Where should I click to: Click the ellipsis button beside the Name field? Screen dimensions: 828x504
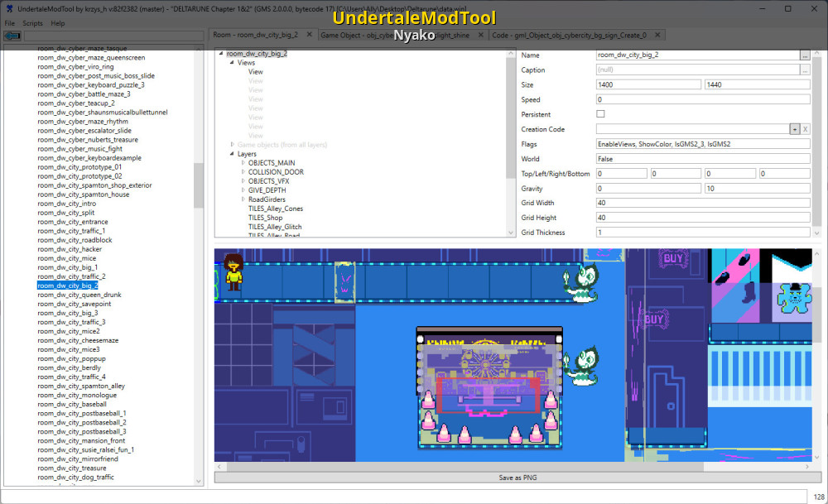tap(805, 55)
